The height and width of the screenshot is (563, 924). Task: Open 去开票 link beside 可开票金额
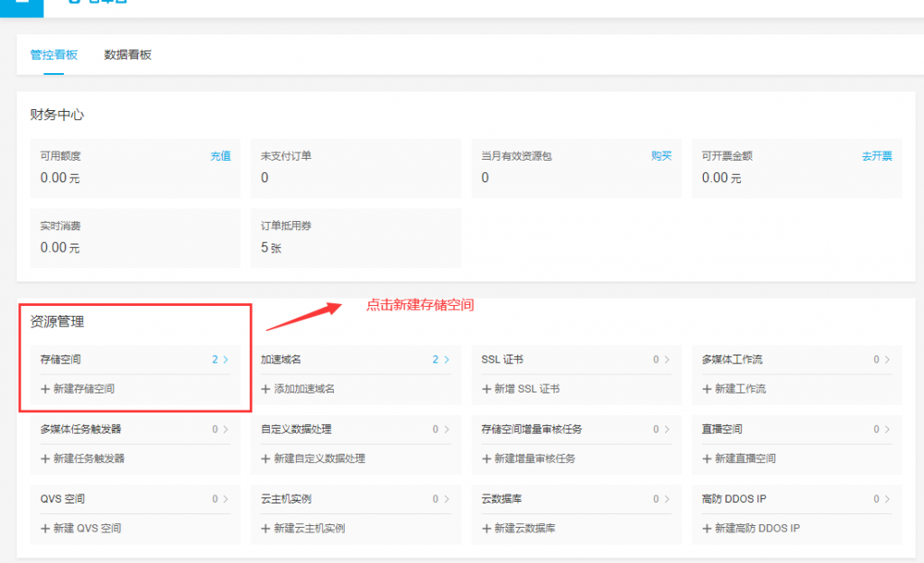pyautogui.click(x=876, y=156)
